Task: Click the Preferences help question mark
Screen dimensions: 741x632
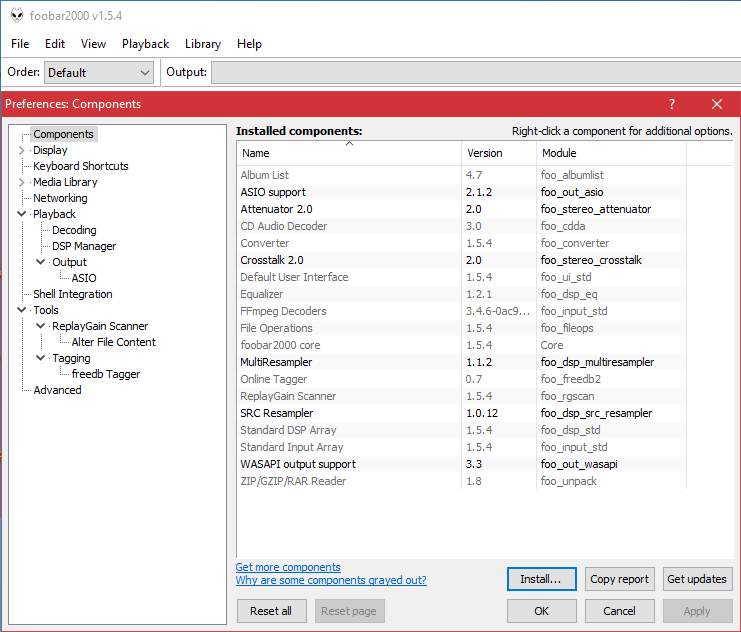Action: click(x=672, y=104)
